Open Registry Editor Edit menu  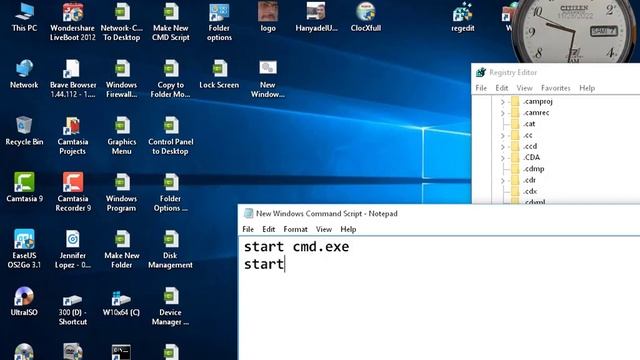click(502, 88)
